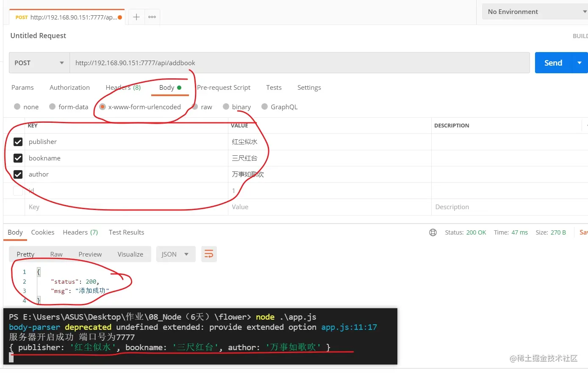The image size is (588, 373).
Task: View the response Cookies tab
Action: pos(42,232)
